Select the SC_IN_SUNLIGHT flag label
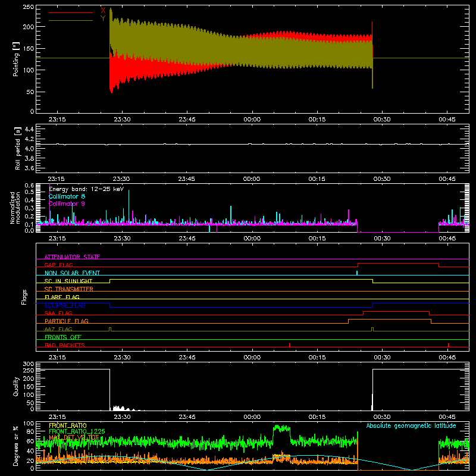The width and height of the screenshot is (476, 476). (68, 281)
